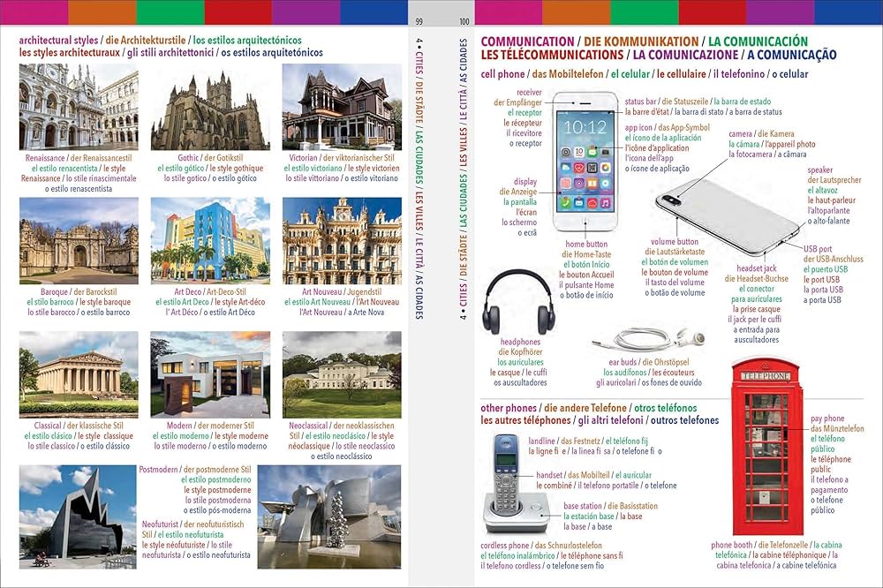
Task: Select 'Postmodern / der postmoderne Stil' caption
Action: click(x=195, y=470)
